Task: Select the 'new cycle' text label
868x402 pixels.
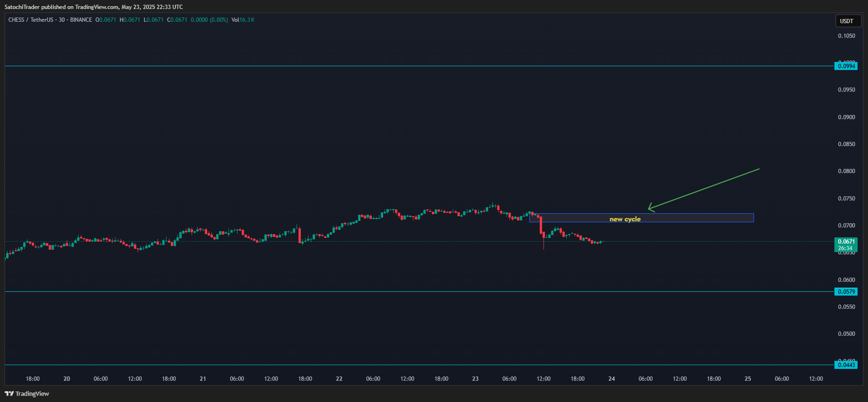Action: coord(625,219)
